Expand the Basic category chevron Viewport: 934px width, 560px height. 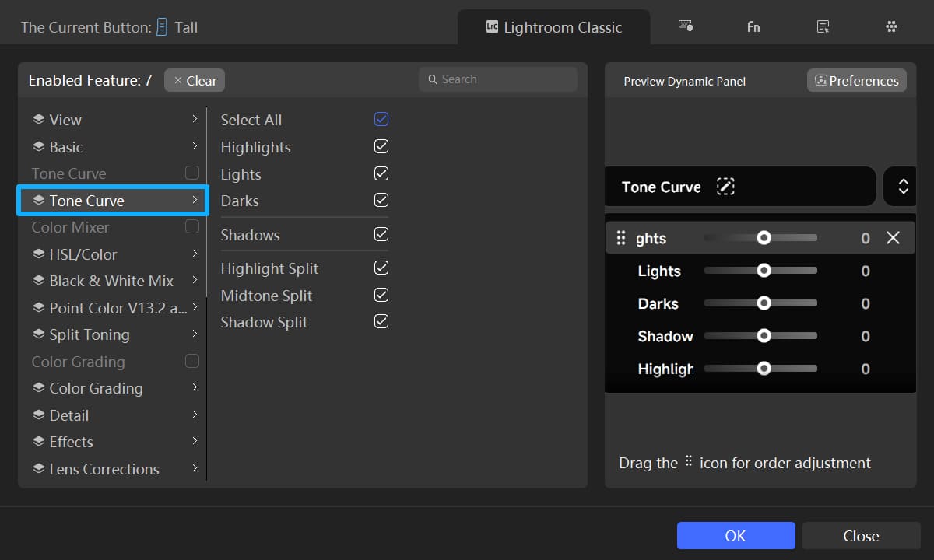[x=195, y=146]
